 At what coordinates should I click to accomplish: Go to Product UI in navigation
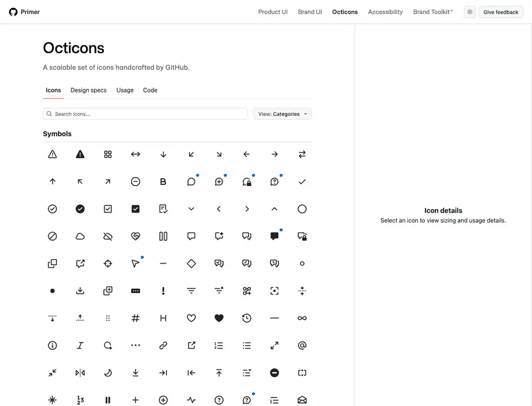pos(273,12)
